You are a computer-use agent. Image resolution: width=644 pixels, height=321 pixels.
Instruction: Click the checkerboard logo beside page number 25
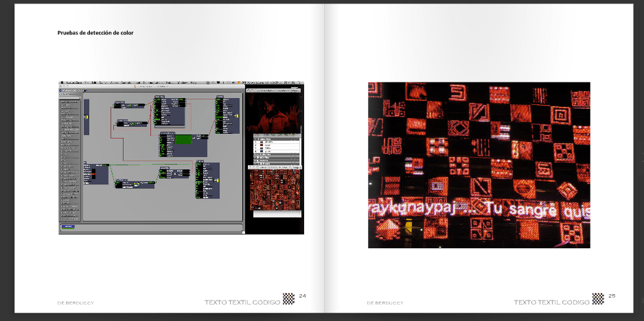pos(598,299)
